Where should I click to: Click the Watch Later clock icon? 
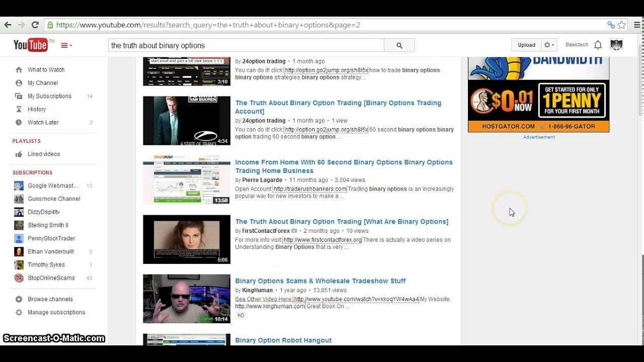pyautogui.click(x=19, y=122)
